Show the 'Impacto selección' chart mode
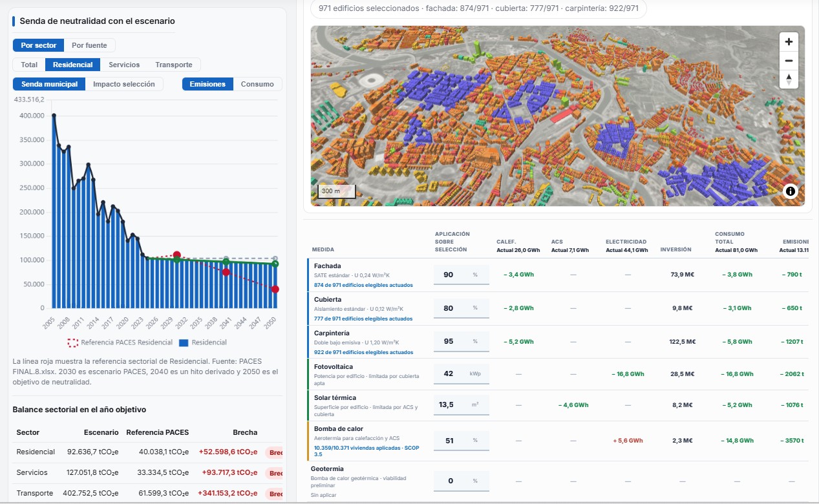Viewport: 819px width, 504px height. 124,84
